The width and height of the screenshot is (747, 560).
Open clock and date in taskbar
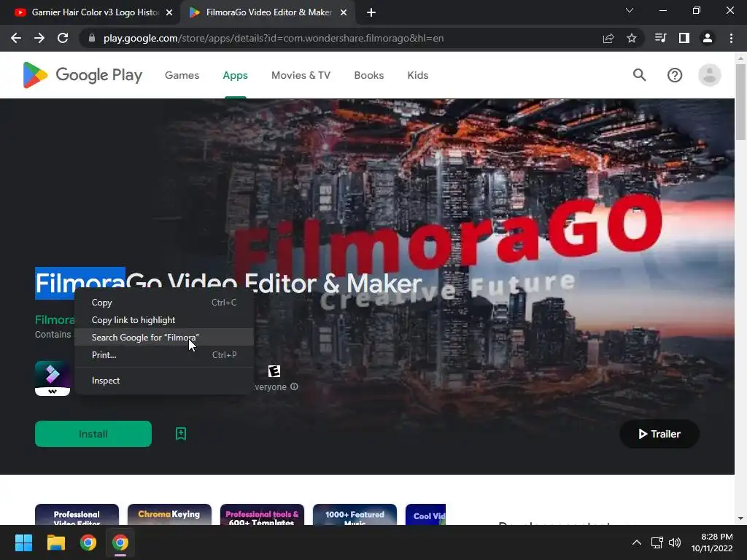pyautogui.click(x=712, y=542)
